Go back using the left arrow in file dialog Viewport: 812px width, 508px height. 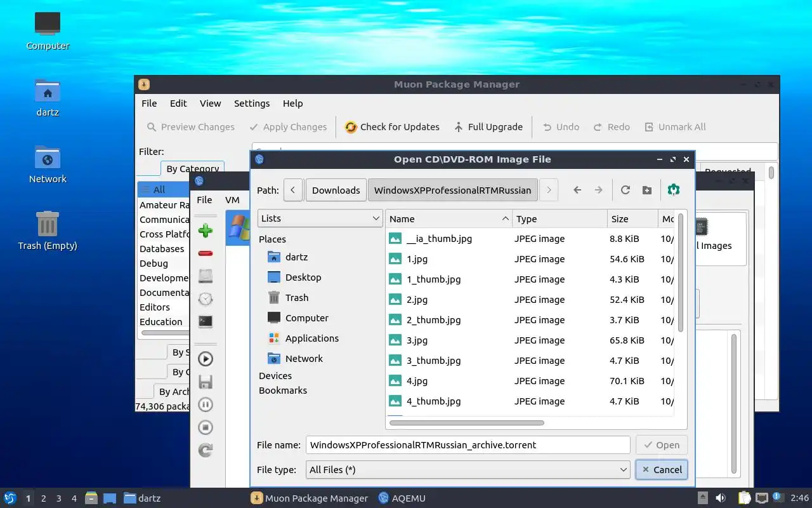577,190
